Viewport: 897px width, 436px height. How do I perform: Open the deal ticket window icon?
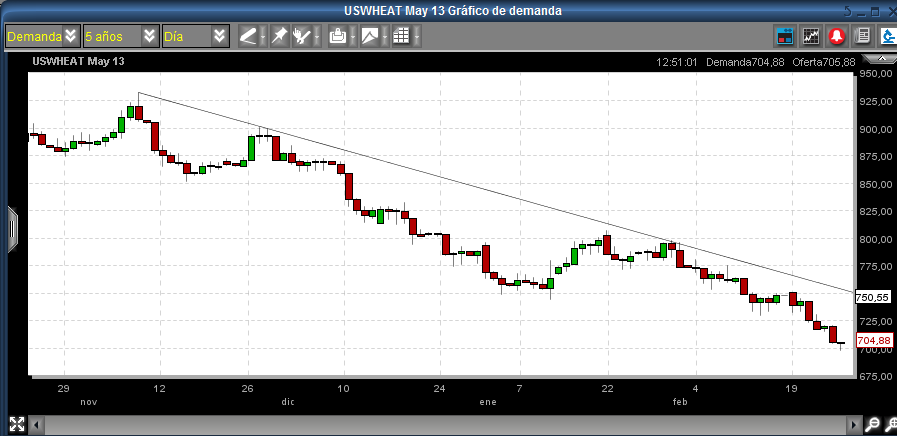coord(785,37)
